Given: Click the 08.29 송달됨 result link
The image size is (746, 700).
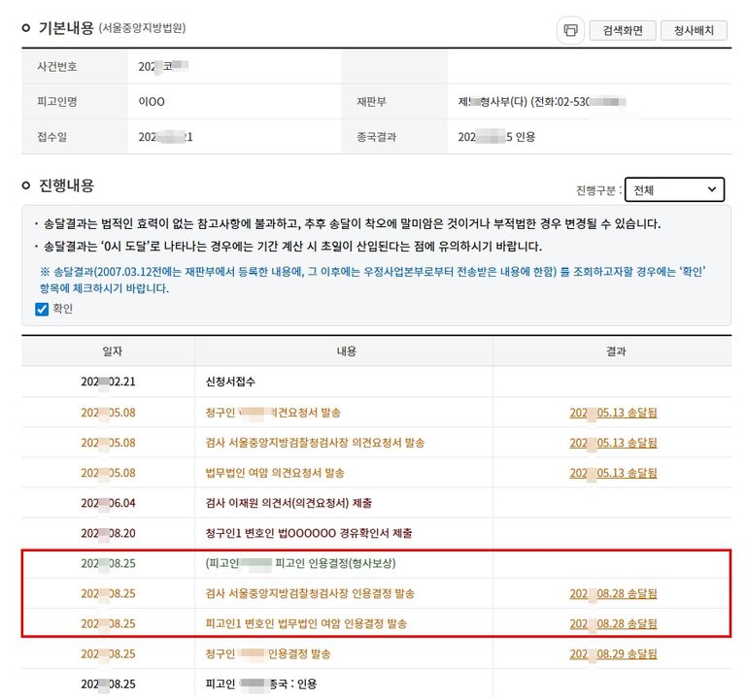Looking at the screenshot, I should click(x=613, y=653).
